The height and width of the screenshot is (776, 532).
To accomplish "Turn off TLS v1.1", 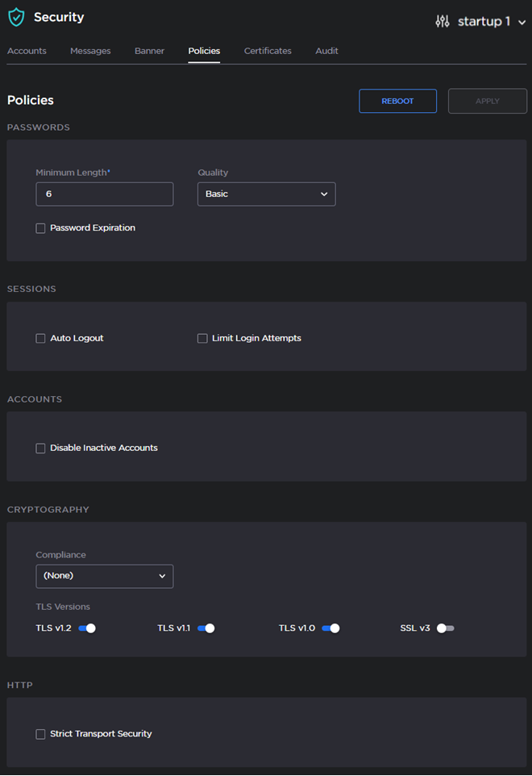I will coord(208,628).
